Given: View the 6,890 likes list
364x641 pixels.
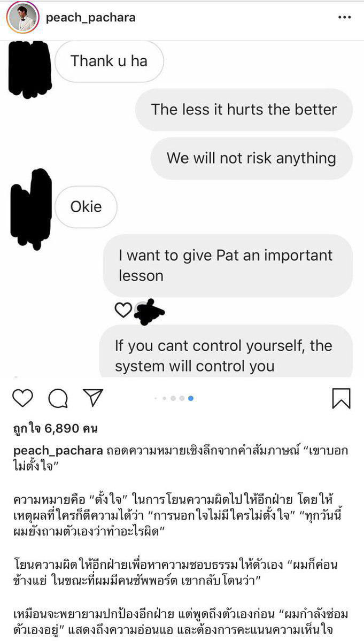Looking at the screenshot, I should [x=56, y=429].
